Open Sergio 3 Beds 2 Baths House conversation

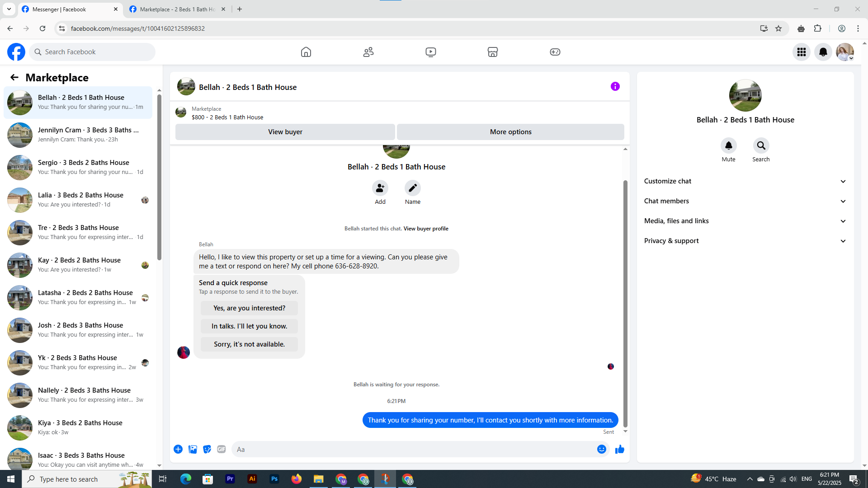pyautogui.click(x=78, y=167)
